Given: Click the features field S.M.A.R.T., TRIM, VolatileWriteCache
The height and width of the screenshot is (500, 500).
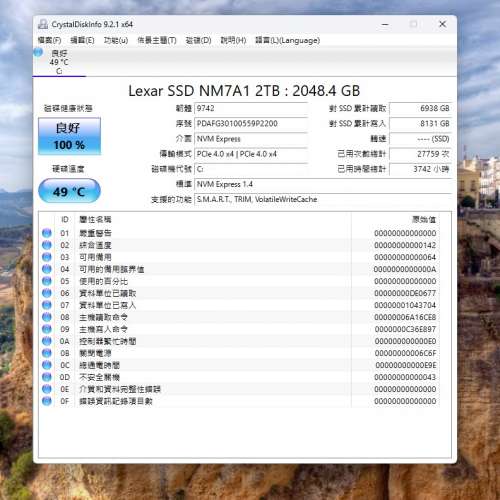Looking at the screenshot, I should coord(323,199).
